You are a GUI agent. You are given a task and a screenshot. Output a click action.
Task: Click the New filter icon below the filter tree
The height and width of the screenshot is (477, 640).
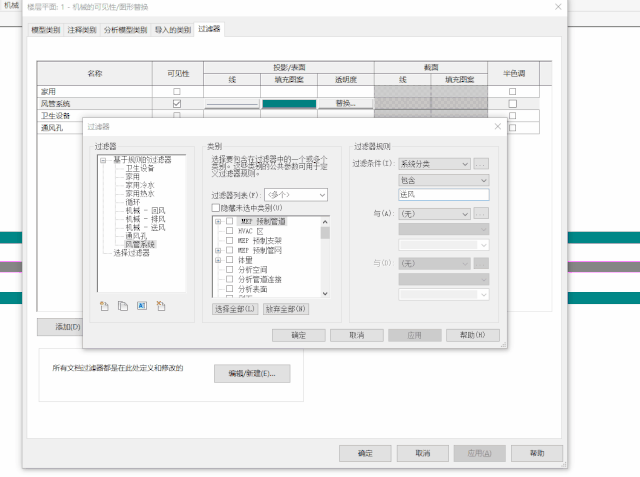coord(104,306)
